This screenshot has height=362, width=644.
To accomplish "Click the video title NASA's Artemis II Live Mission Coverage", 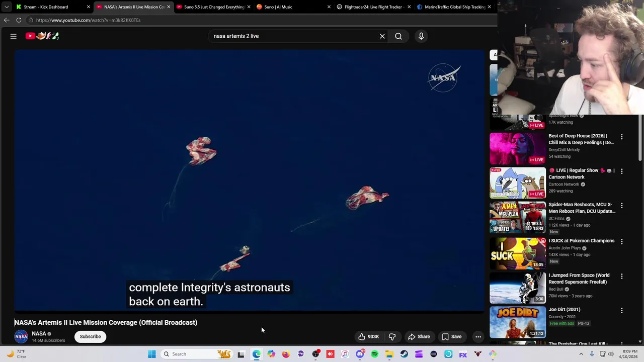I will click(x=106, y=323).
